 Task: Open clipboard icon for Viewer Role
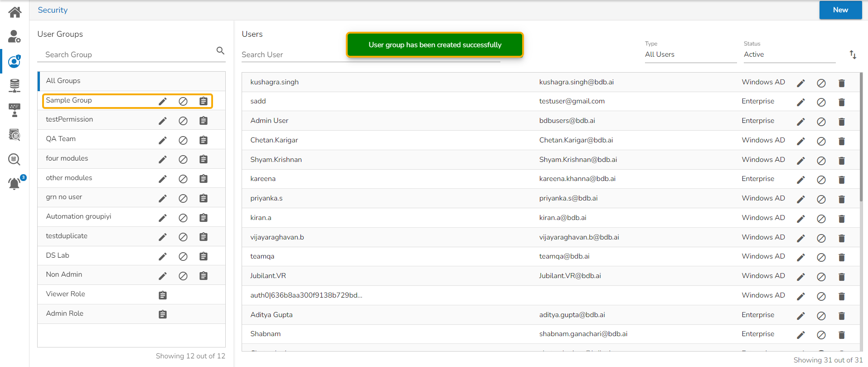[x=163, y=295]
